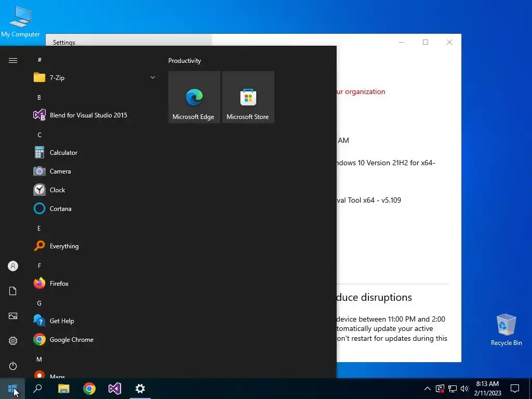
Task: Start Cortana from the app list
Action: click(95, 209)
